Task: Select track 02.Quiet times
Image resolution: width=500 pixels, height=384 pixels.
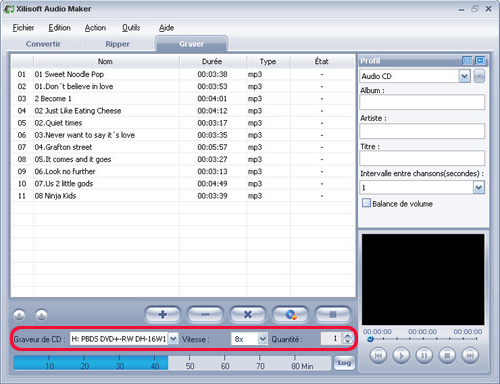Action: (x=183, y=123)
